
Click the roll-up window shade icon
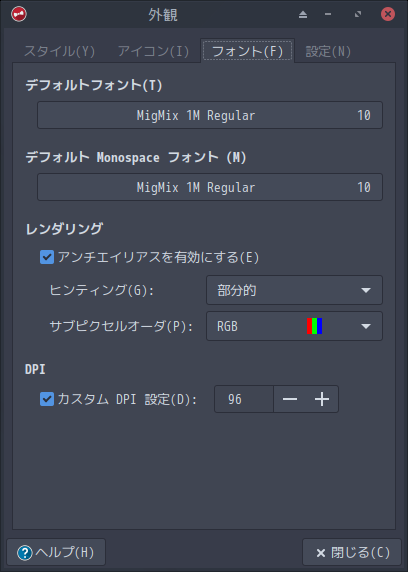(x=303, y=15)
